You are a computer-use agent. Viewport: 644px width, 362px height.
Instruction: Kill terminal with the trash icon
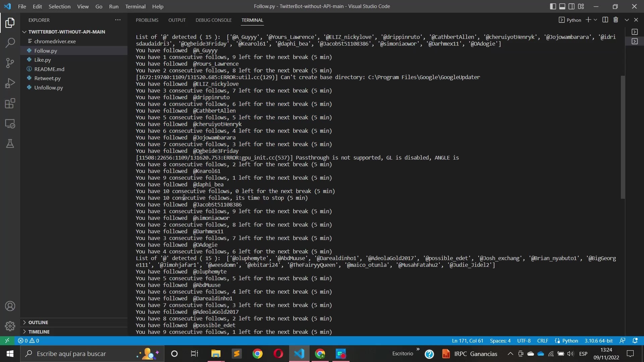[x=615, y=20]
